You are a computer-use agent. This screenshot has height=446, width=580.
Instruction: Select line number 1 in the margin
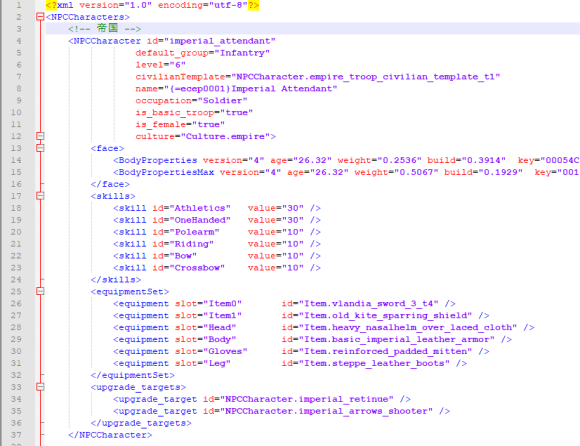pos(18,5)
